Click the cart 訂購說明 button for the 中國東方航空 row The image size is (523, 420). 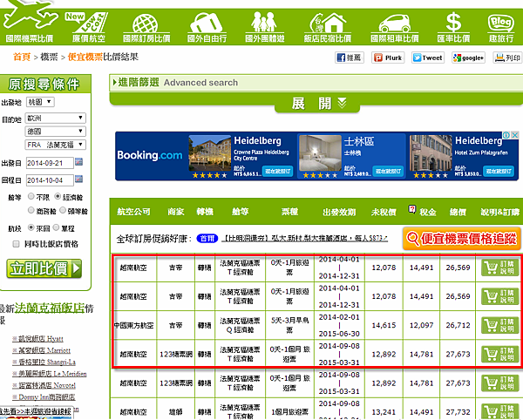[x=500, y=325]
